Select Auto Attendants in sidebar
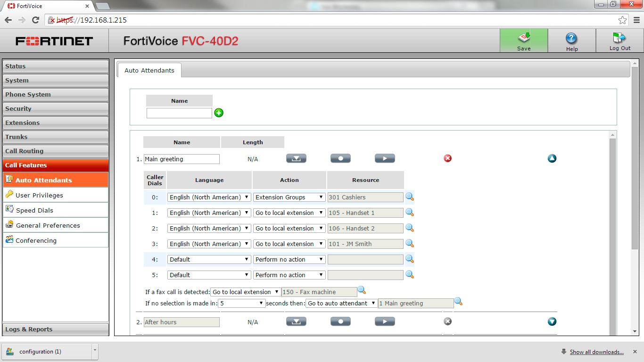This screenshot has width=644, height=362. point(56,180)
